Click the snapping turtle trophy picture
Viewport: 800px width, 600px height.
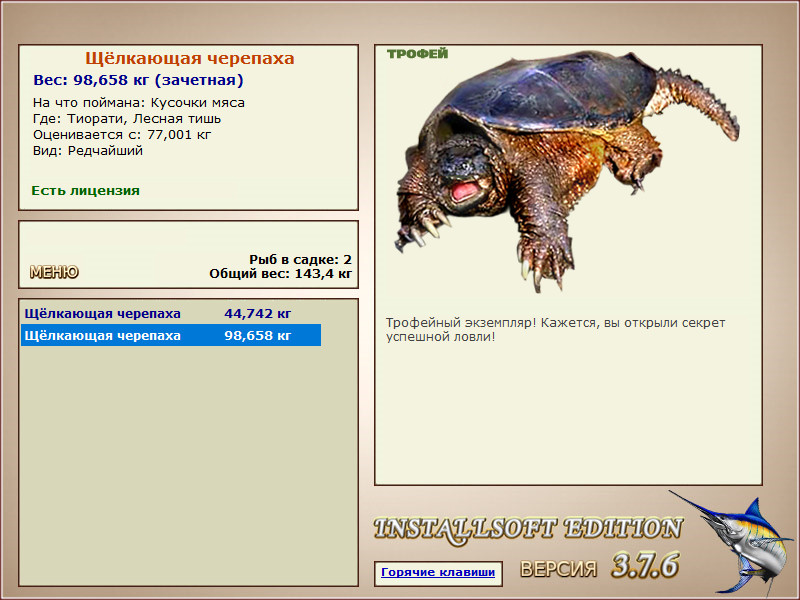pyautogui.click(x=567, y=171)
